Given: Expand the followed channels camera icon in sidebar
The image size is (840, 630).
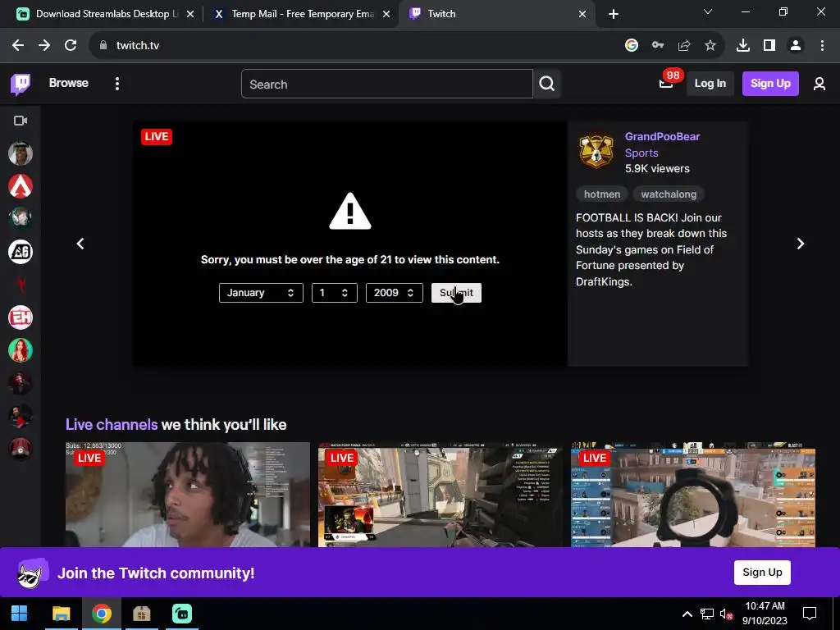Looking at the screenshot, I should pyautogui.click(x=21, y=121).
